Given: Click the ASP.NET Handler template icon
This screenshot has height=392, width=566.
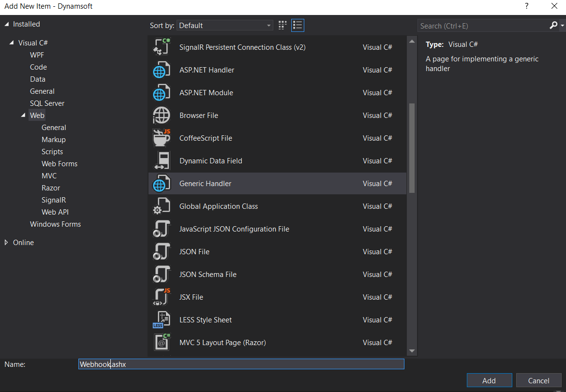Looking at the screenshot, I should click(x=162, y=70).
